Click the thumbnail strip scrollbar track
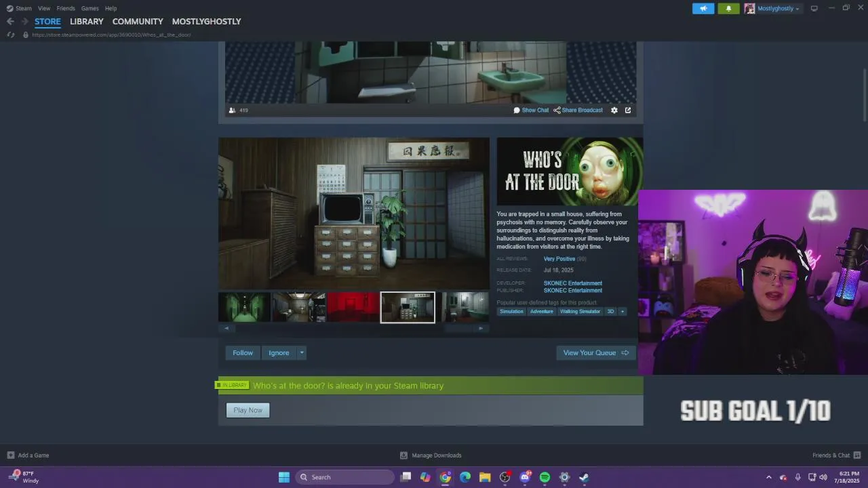868x488 pixels. (x=353, y=328)
